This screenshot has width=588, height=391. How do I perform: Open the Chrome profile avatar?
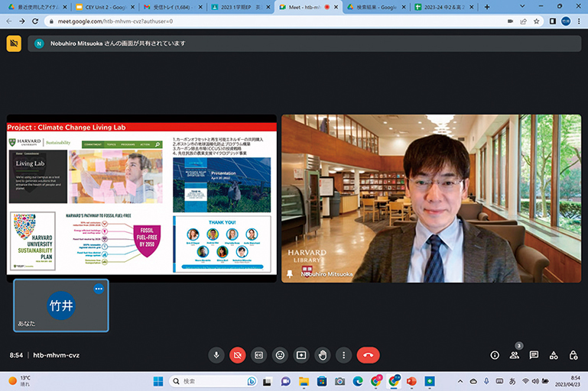(x=566, y=21)
